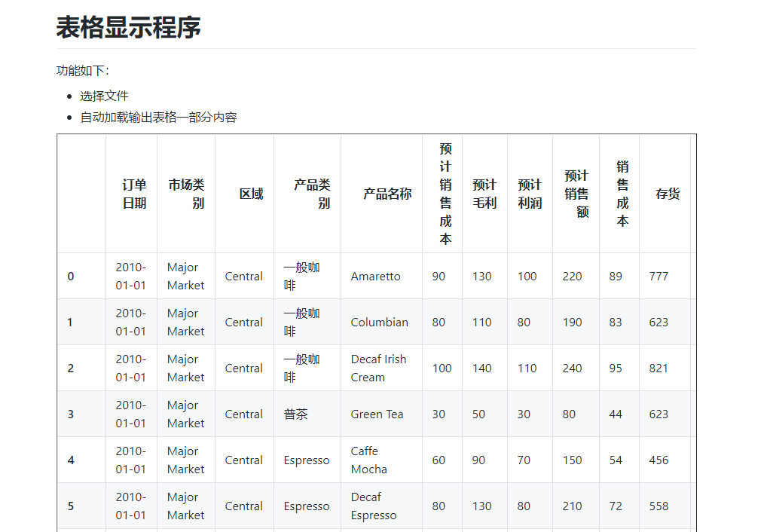Select the Decaf Irish Cream cell
The height and width of the screenshot is (532, 767).
378,368
